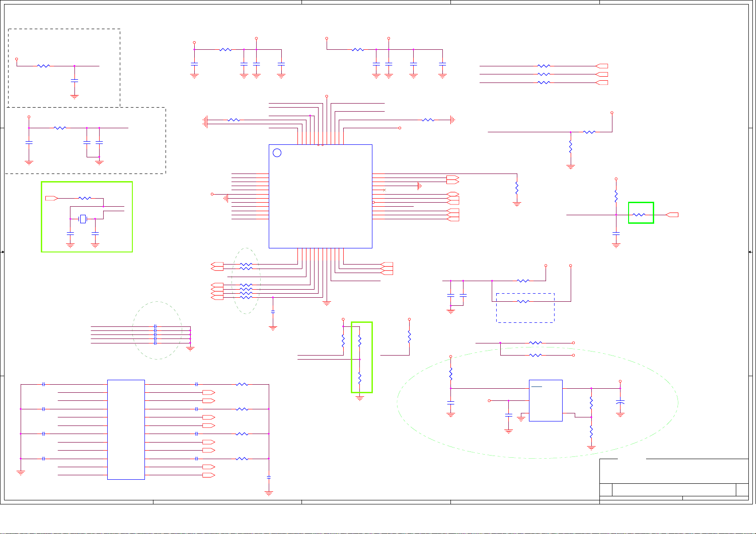Select the standalone pull-up resistor right of green box
This screenshot has width=756, height=534.
pyautogui.click(x=409, y=337)
